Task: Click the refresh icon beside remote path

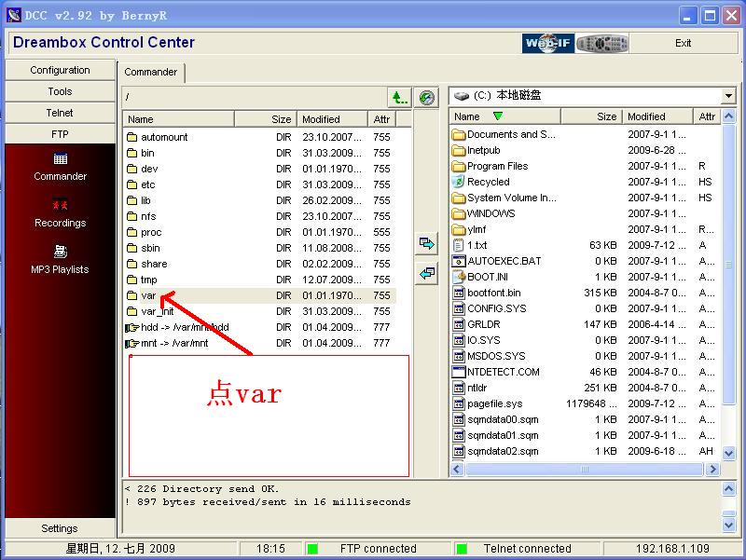Action: point(427,97)
